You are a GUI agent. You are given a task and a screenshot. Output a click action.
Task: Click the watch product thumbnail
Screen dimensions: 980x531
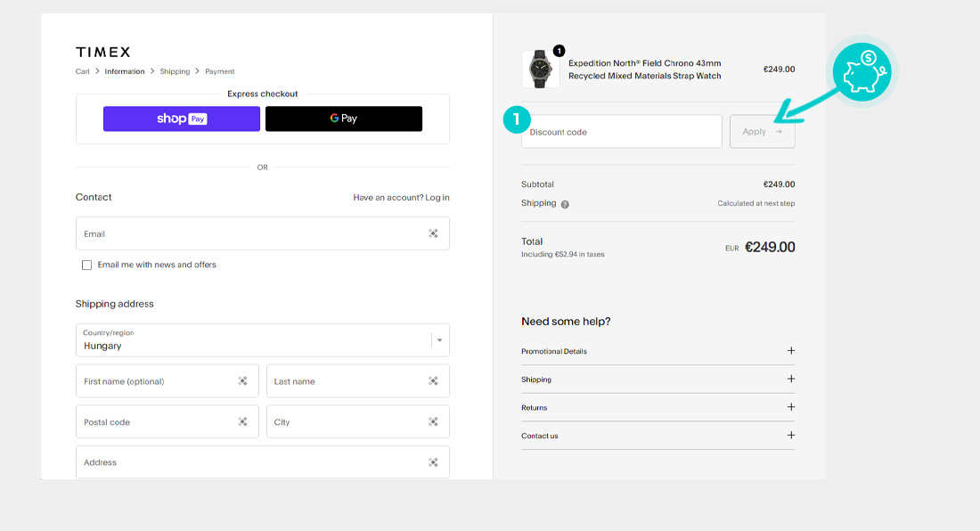click(x=541, y=69)
